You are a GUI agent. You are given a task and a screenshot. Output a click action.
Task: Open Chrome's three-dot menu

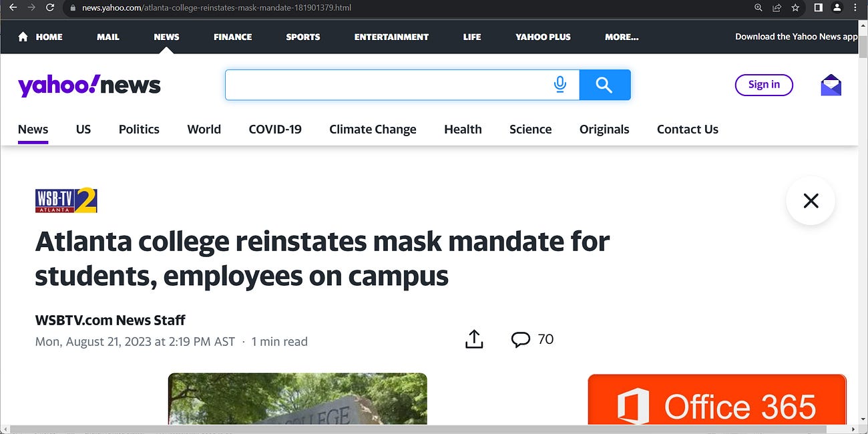click(x=855, y=8)
